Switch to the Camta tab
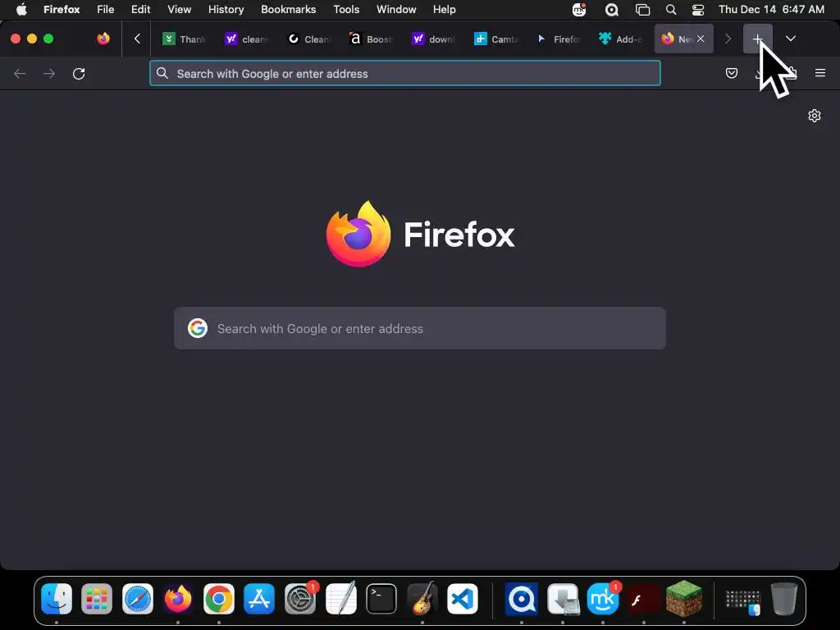The height and width of the screenshot is (630, 840). point(496,39)
